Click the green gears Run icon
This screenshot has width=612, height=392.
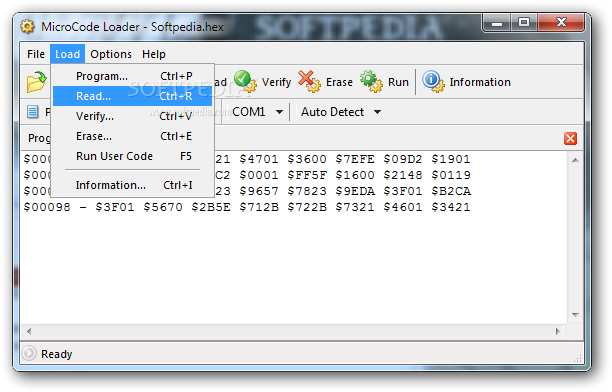click(x=371, y=81)
